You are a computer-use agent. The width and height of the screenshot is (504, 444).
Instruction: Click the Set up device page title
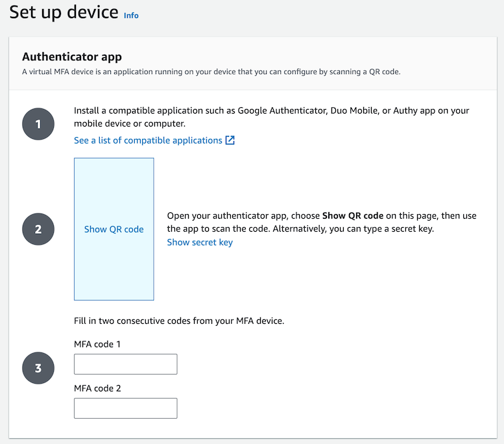click(64, 12)
